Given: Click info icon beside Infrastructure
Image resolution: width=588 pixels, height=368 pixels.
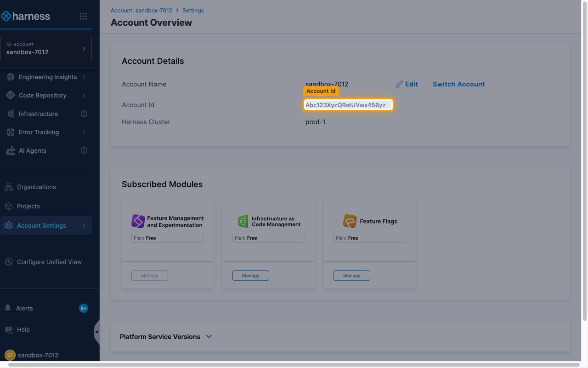Looking at the screenshot, I should coord(84,114).
